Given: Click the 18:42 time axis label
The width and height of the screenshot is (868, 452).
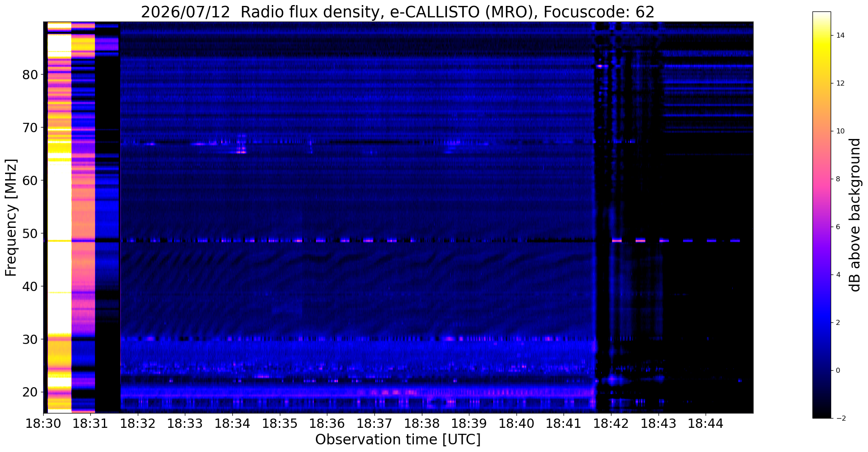Looking at the screenshot, I should coord(611,424).
